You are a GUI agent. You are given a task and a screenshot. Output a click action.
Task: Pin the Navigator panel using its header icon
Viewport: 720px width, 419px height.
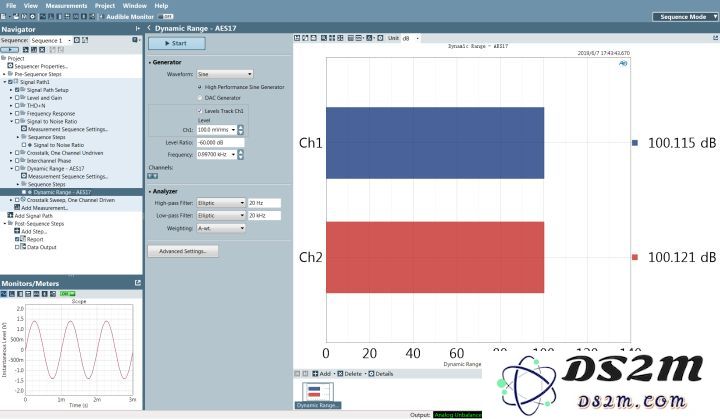138,28
